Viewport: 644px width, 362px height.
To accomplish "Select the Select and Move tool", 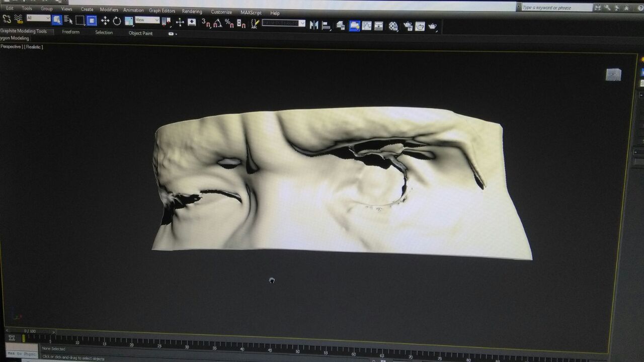I will coord(105,21).
